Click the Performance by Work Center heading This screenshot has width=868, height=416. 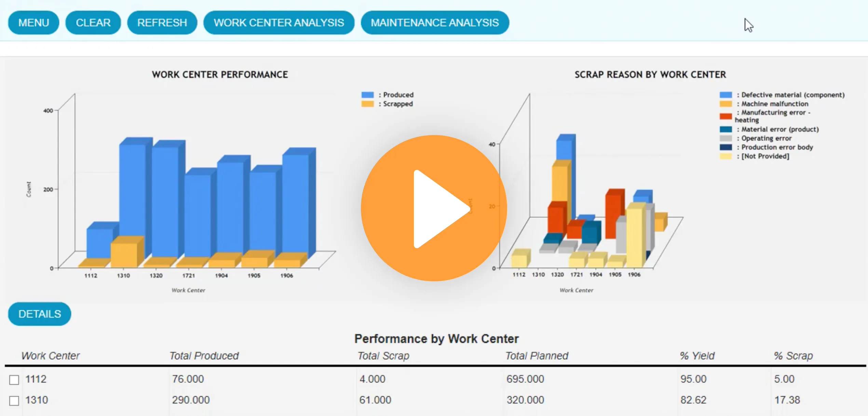pos(436,338)
